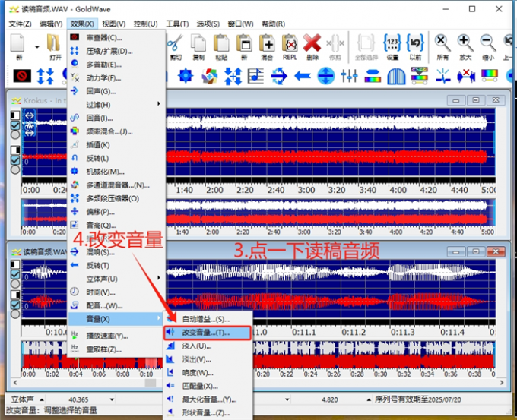This screenshot has width=517, height=420.
Task: Select right channel radio circle in Krokus window
Action: [15, 169]
